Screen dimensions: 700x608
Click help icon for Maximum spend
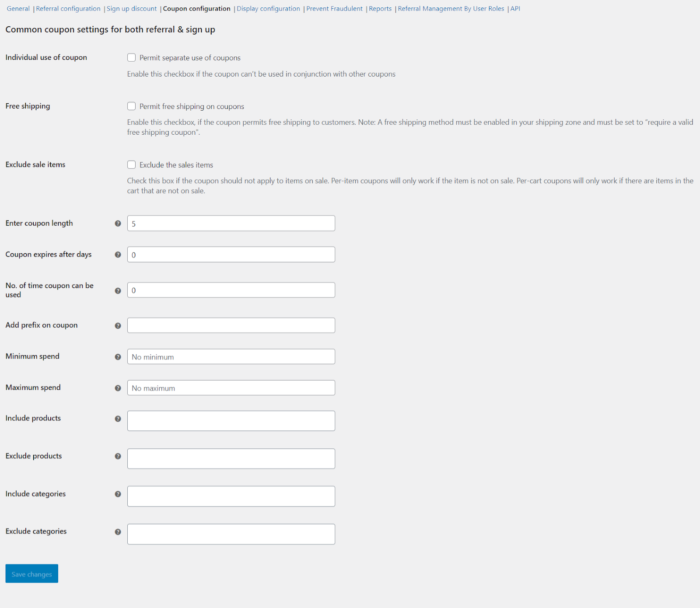[118, 388]
